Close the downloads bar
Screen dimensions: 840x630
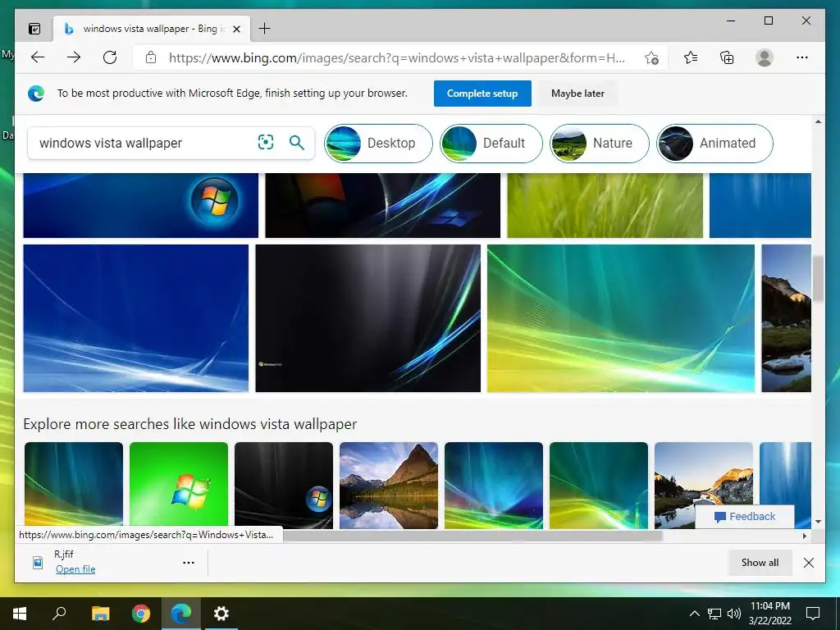(x=809, y=563)
